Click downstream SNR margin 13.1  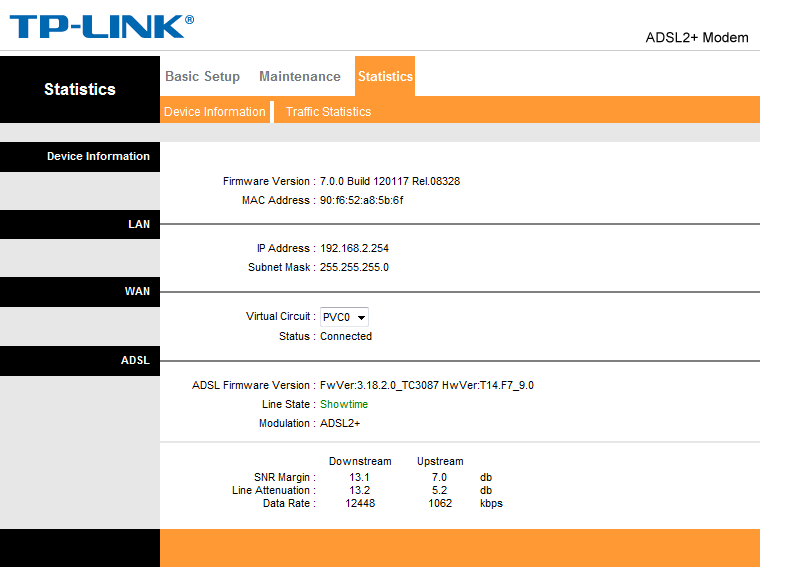(360, 477)
